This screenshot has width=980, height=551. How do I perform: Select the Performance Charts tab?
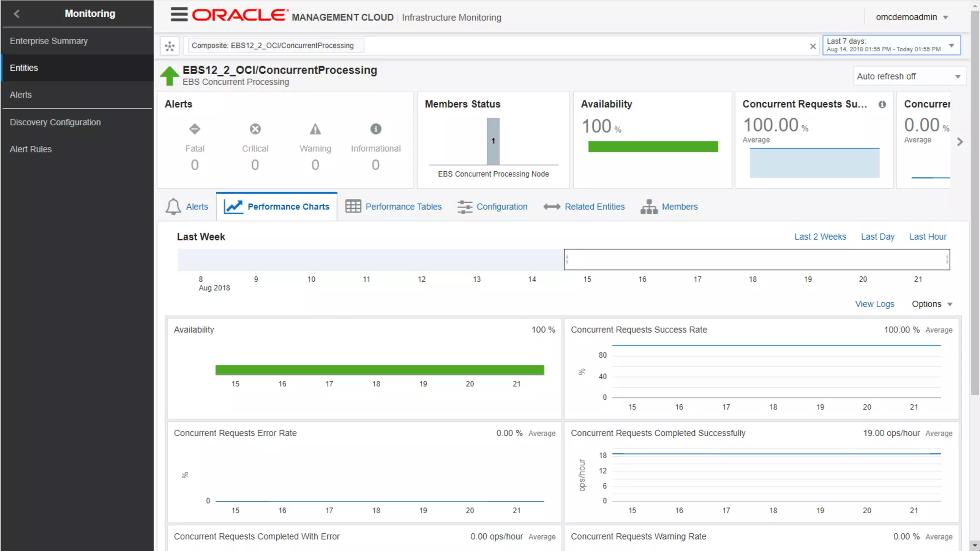[x=277, y=207]
